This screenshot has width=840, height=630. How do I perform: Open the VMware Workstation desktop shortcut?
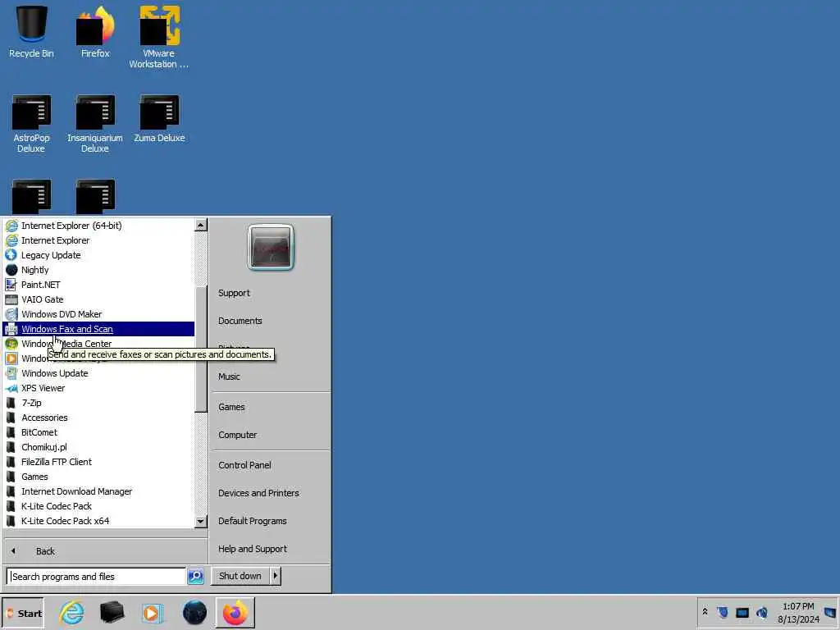point(159,36)
